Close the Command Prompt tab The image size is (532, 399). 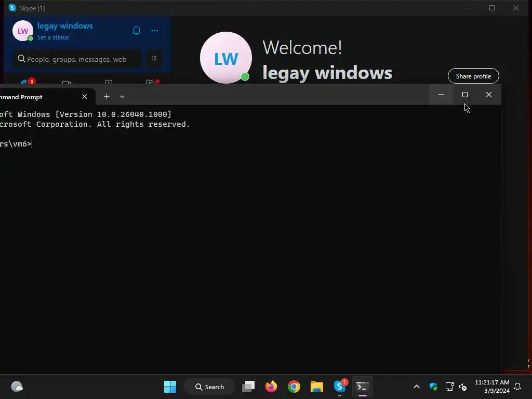(x=85, y=97)
